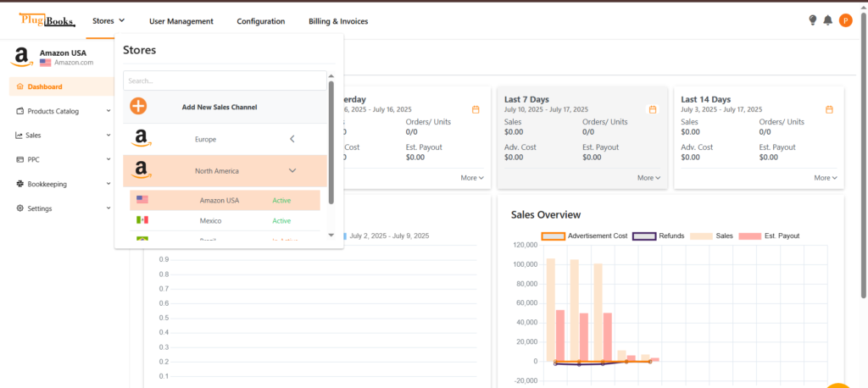Toggle Sales legend series
The image size is (868, 388).
tap(711, 236)
